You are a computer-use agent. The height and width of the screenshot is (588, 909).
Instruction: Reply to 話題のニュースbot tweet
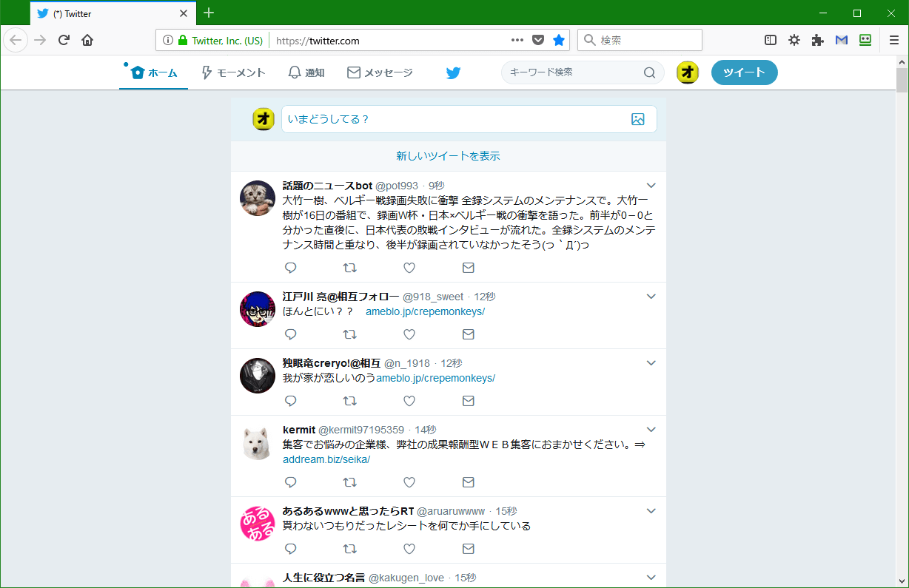291,268
